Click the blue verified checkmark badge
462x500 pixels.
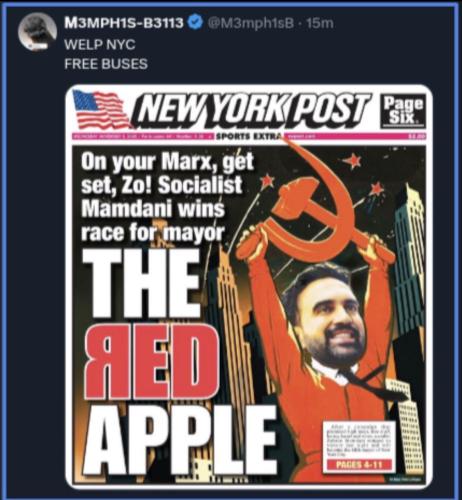click(x=195, y=23)
